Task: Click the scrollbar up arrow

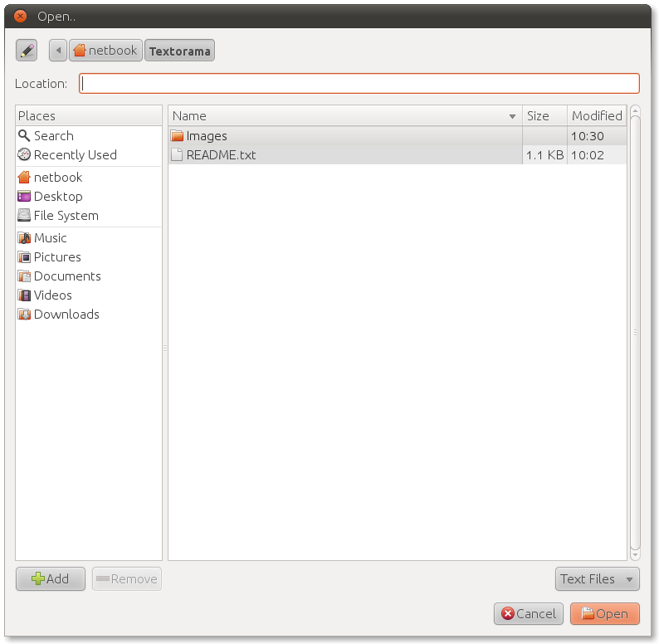Action: click(636, 111)
